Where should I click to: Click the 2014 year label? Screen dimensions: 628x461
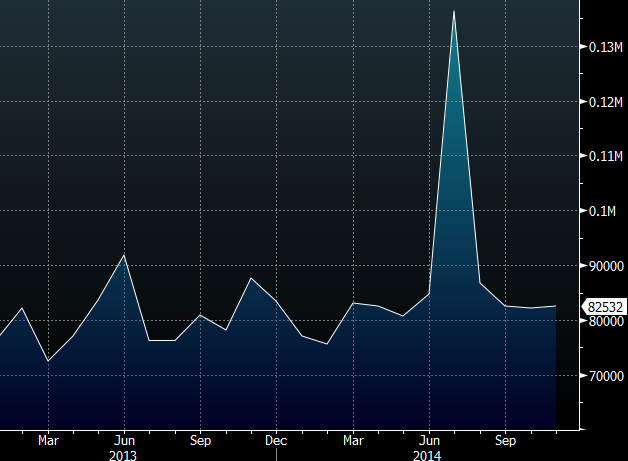427,456
